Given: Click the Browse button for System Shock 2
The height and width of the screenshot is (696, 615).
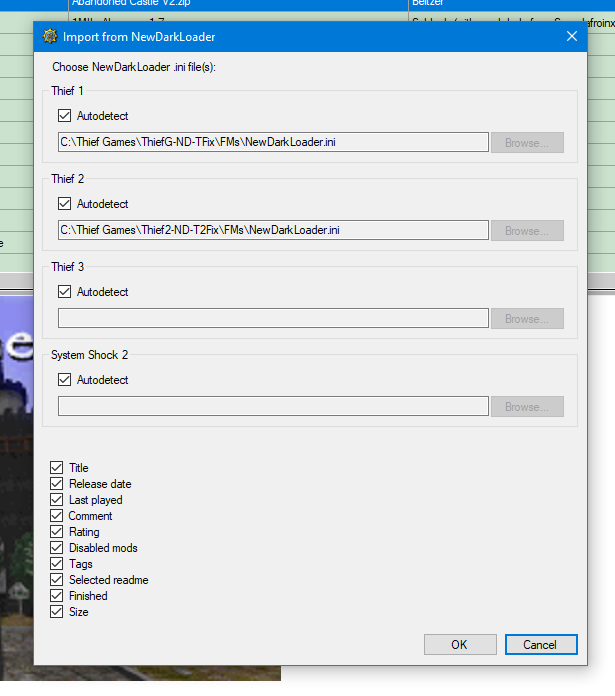Looking at the screenshot, I should pos(527,406).
